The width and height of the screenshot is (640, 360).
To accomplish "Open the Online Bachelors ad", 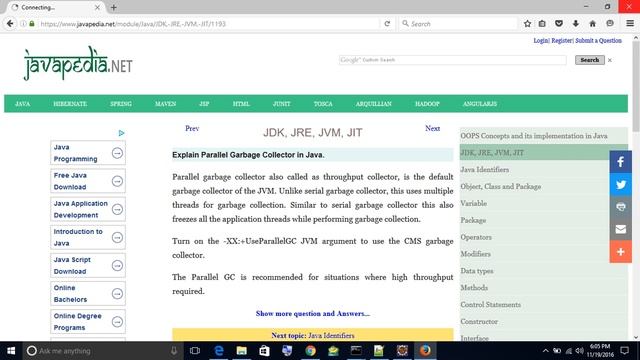I will pyautogui.click(x=88, y=293).
